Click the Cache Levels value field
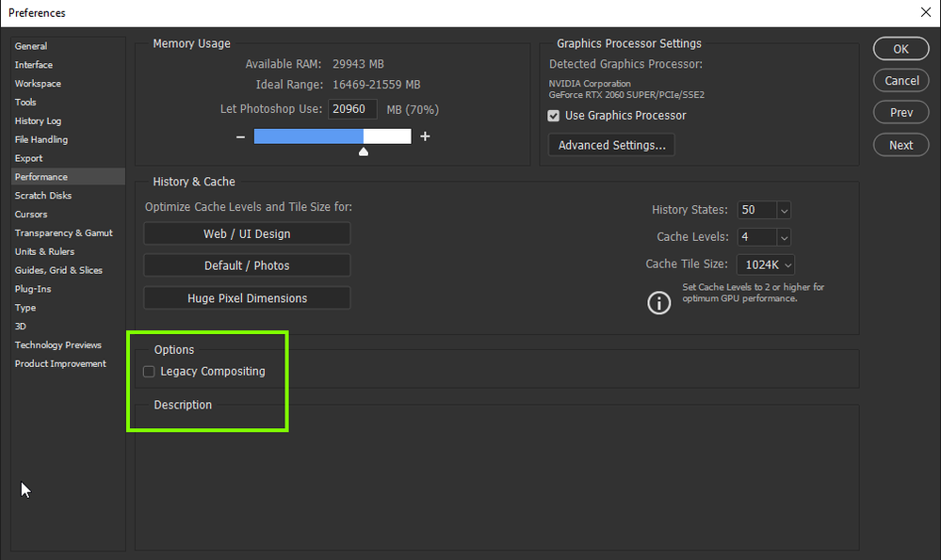Image resolution: width=941 pixels, height=560 pixels. point(757,237)
